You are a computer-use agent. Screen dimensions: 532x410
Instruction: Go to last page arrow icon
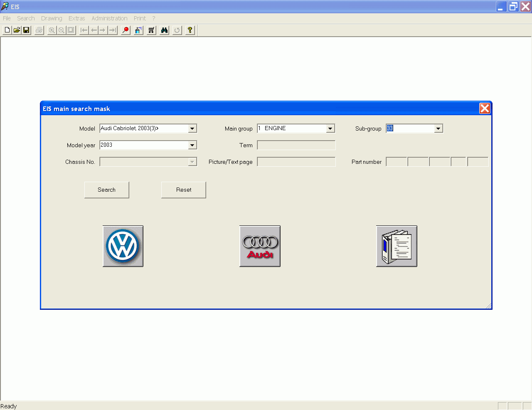[x=113, y=30]
